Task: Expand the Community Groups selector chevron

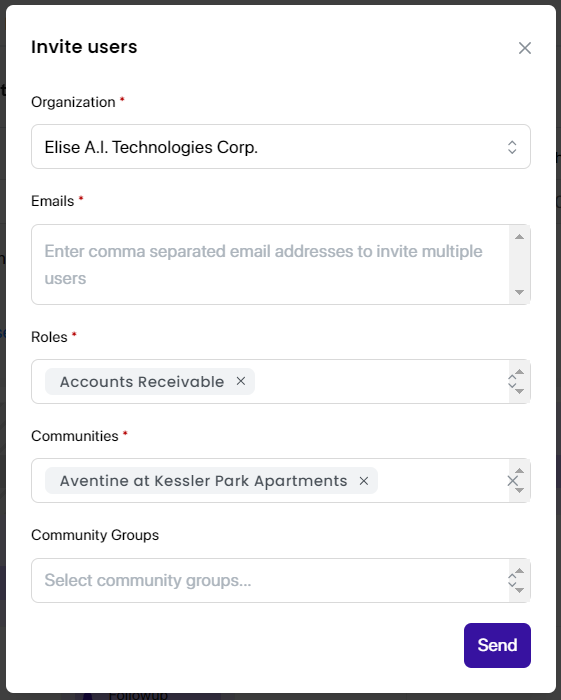Action: click(x=512, y=580)
